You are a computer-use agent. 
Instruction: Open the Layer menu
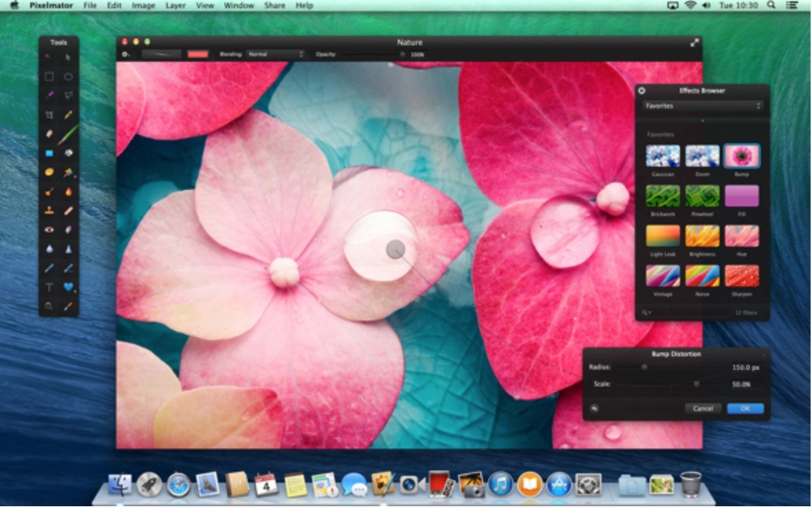coord(175,6)
